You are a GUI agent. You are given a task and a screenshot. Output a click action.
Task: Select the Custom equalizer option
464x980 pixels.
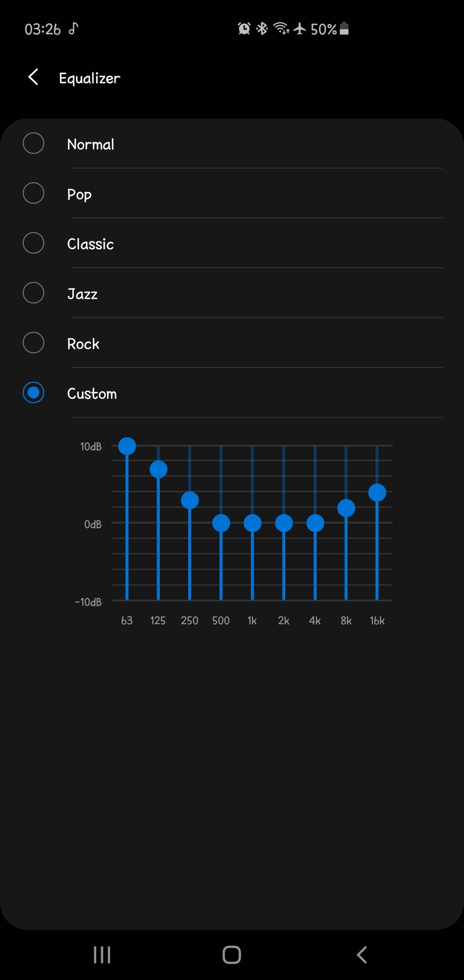(34, 393)
